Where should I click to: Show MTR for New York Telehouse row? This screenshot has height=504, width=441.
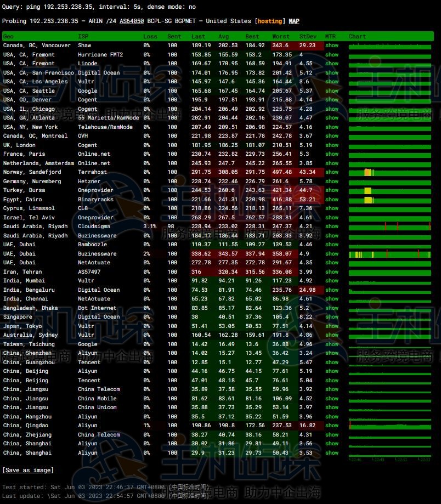(x=332, y=127)
